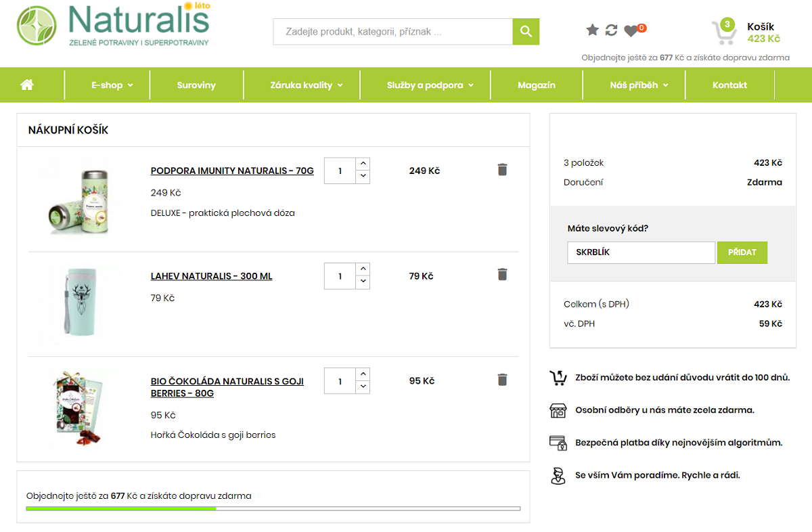Screen dimensions: 812x532
Task: Click the Naturalis logo
Action: (114, 25)
